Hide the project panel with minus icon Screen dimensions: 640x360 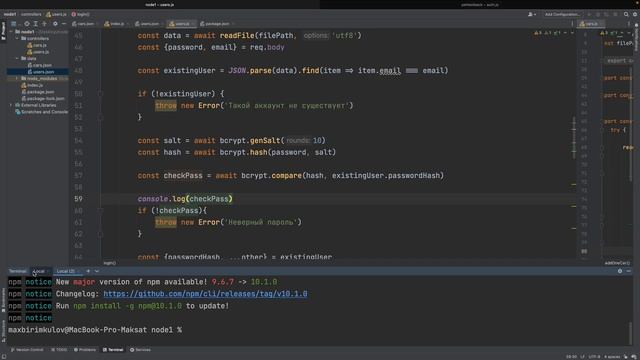(64, 24)
